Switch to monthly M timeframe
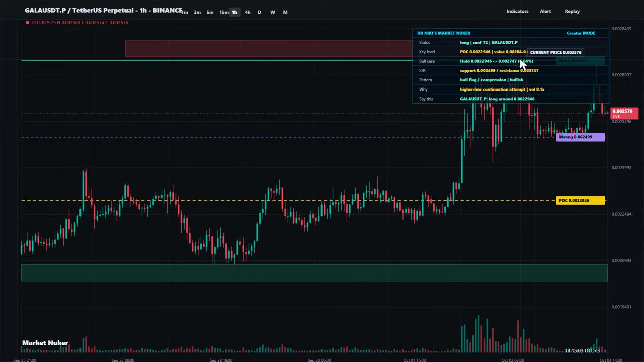644x362 pixels. click(285, 12)
